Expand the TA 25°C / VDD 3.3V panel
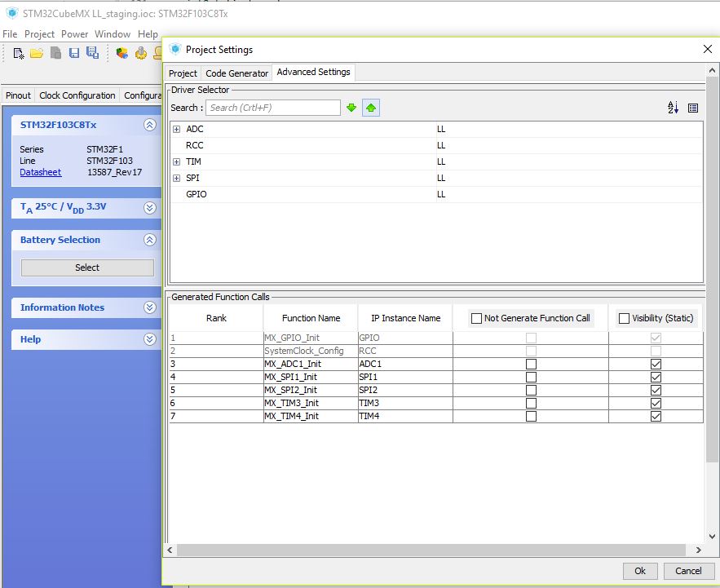Viewport: 720px width, 588px height. pyautogui.click(x=150, y=208)
